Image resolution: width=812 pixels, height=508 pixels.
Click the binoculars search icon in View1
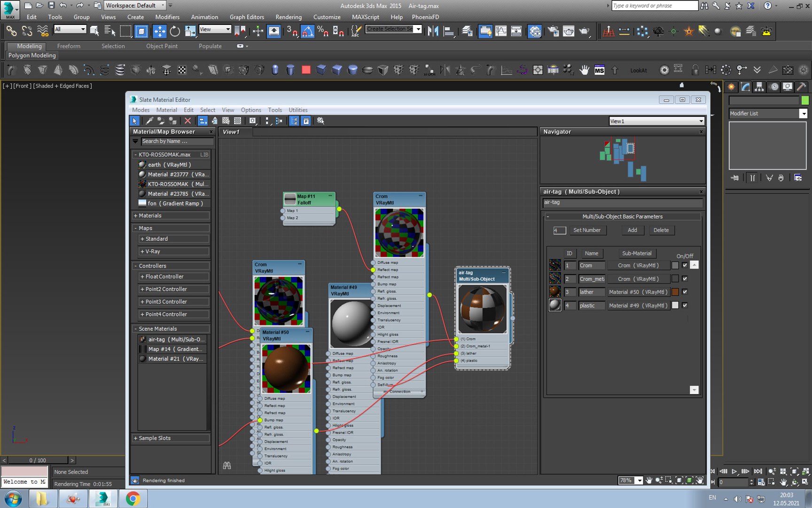coord(227,465)
